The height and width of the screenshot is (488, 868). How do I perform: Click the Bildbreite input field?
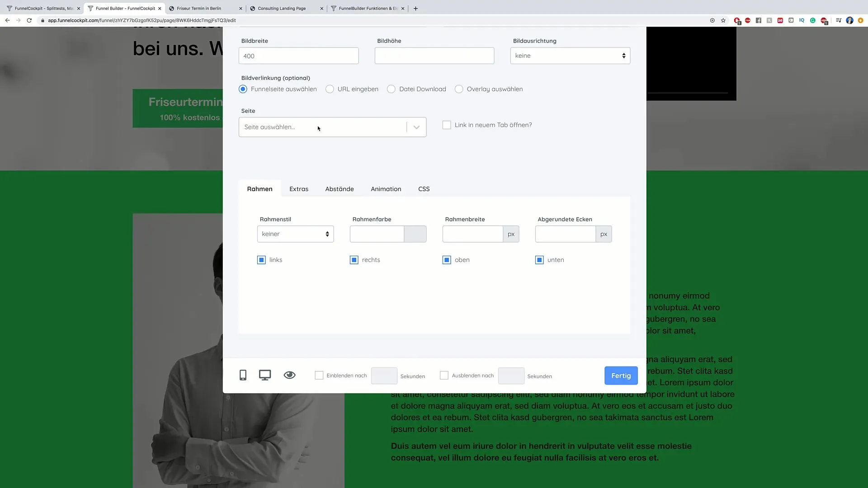click(299, 56)
